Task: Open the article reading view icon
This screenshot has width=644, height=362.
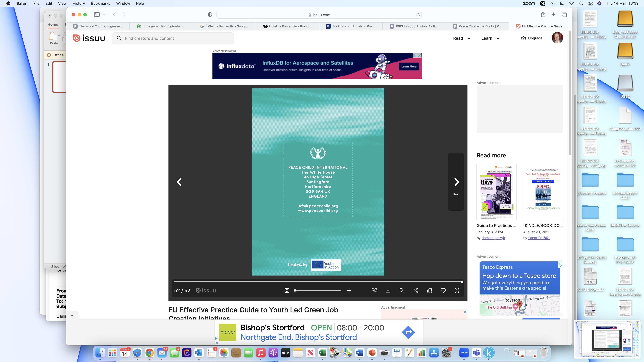Action: click(374, 290)
